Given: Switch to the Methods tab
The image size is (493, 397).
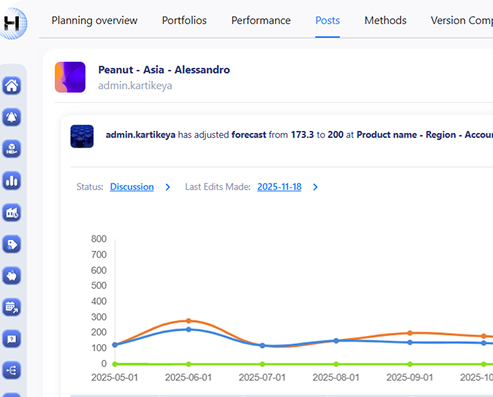Looking at the screenshot, I should [385, 20].
